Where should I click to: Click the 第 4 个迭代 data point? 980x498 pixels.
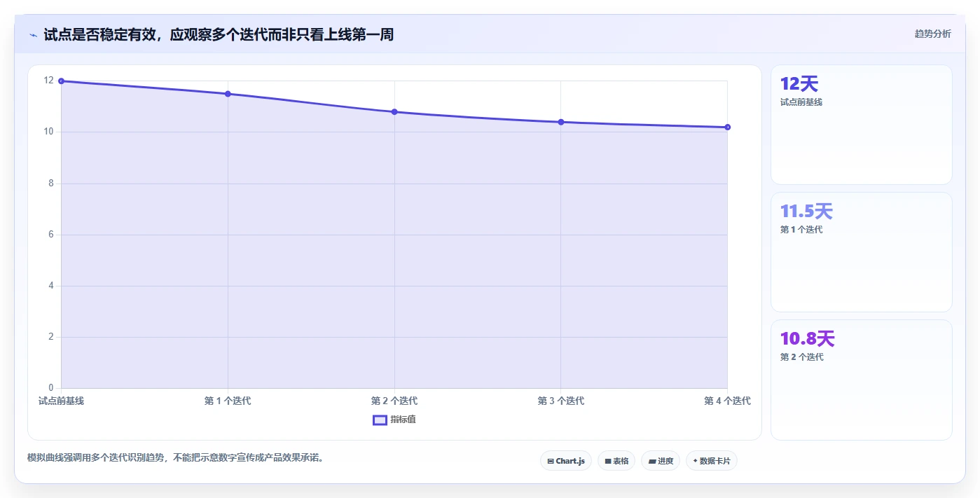click(x=728, y=127)
